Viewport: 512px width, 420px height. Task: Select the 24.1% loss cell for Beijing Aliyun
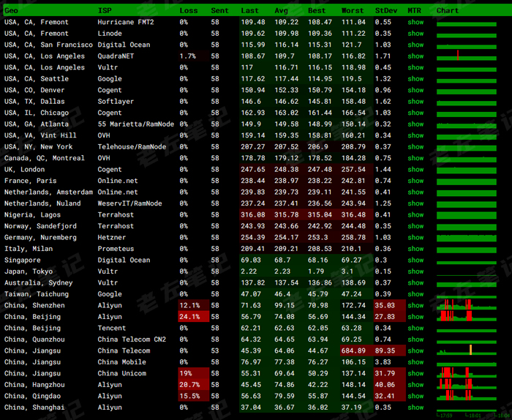click(193, 317)
